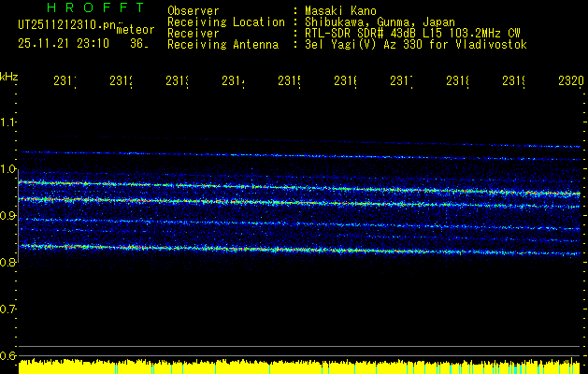Viewport: 588px width, 374px height.
Task: Click the HROFFT title text
Action: [89, 8]
